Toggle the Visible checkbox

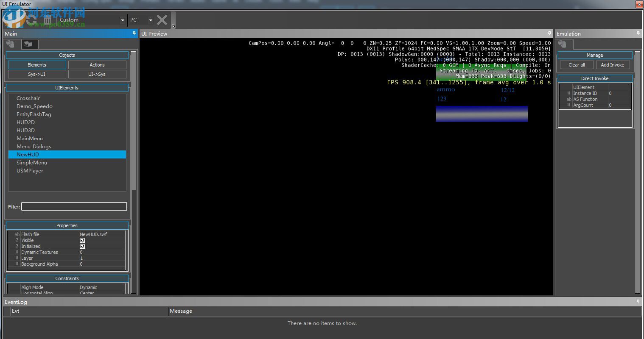[83, 240]
